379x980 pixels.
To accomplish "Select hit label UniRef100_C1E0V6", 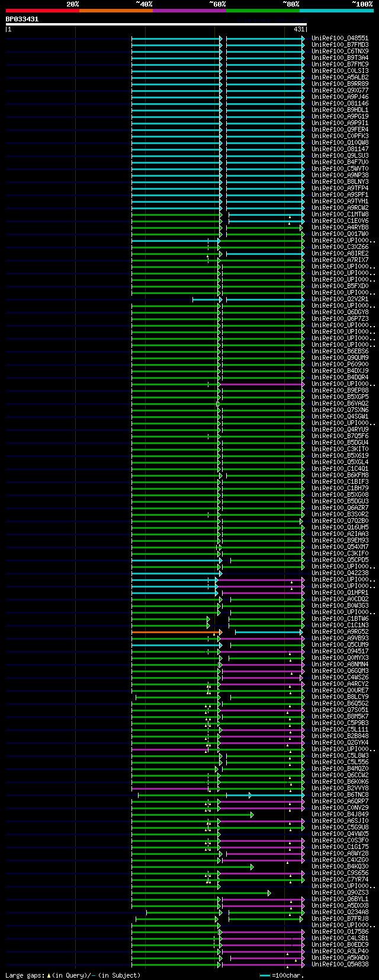I will (340, 221).
